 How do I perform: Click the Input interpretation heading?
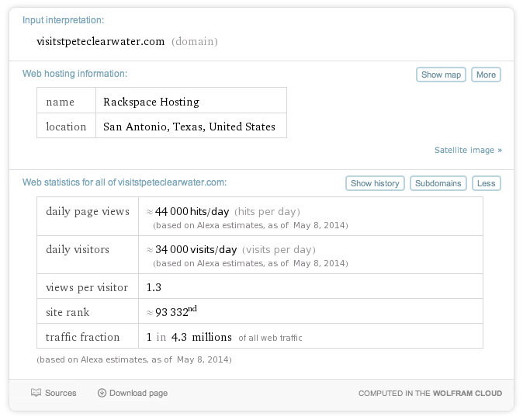coord(63,20)
